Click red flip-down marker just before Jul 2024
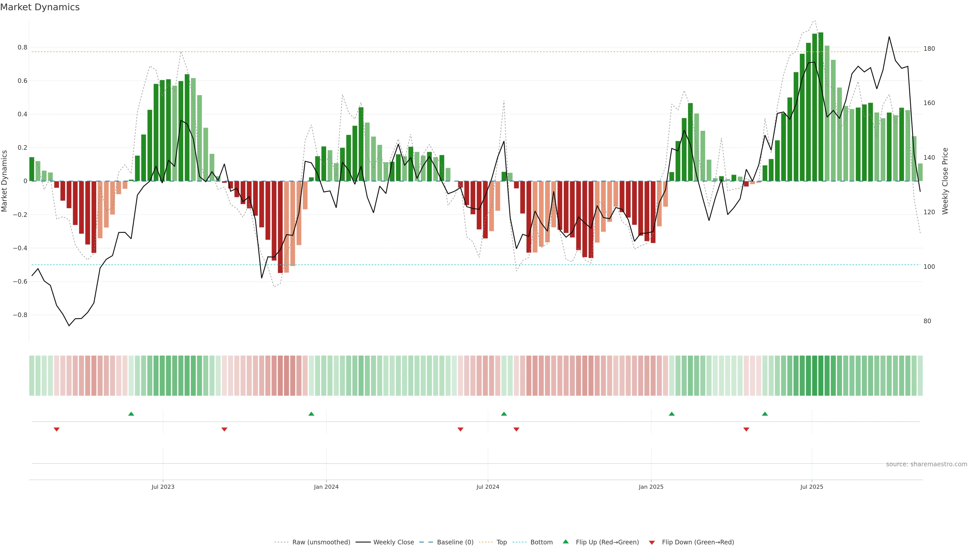 pyautogui.click(x=460, y=429)
